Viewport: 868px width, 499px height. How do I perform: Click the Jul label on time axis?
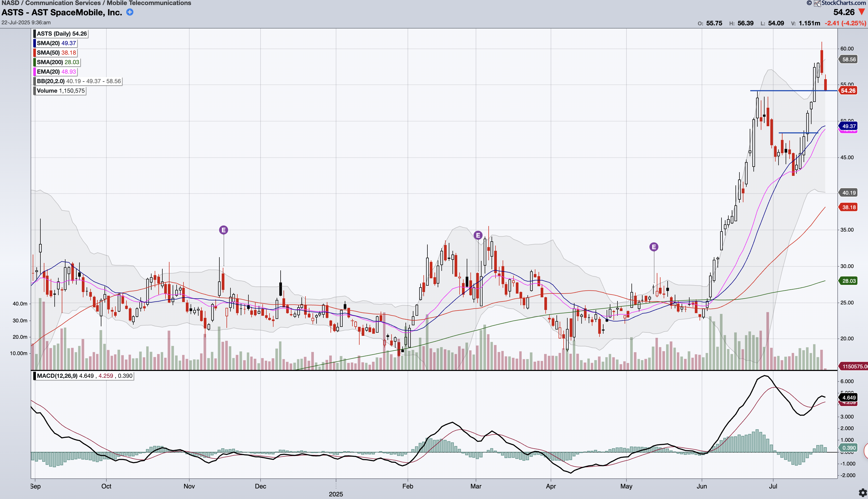coord(773,486)
